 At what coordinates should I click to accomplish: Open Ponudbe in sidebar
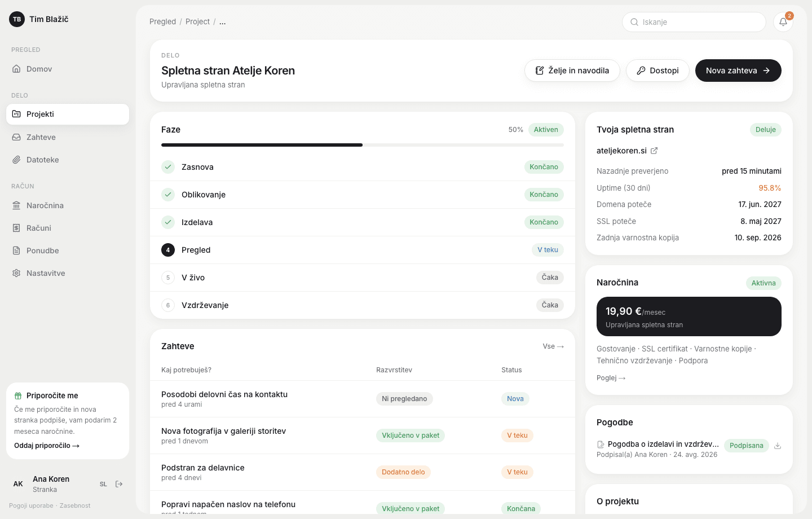click(68, 250)
